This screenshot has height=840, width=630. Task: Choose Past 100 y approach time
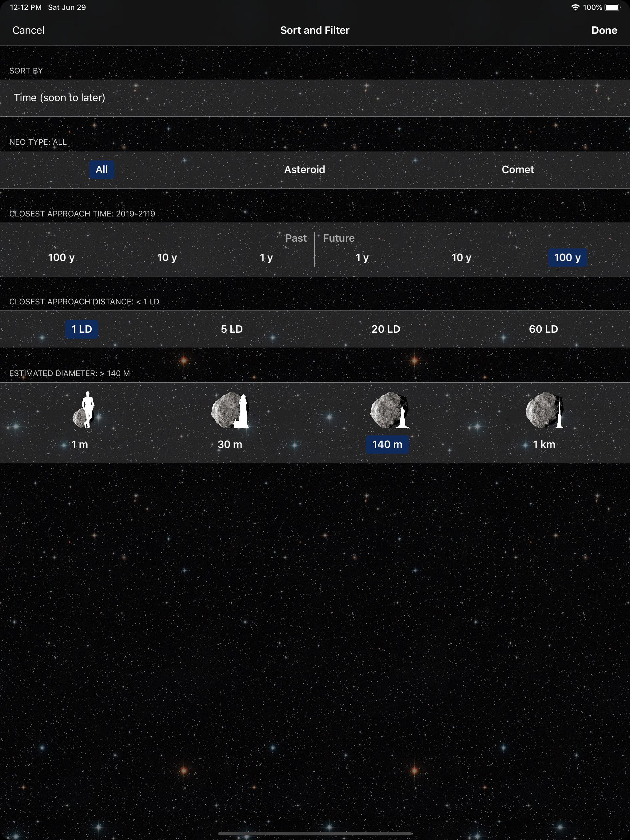click(x=61, y=257)
